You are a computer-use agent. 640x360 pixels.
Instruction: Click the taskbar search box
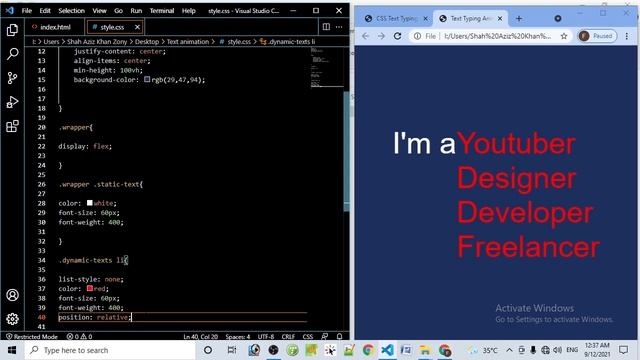click(110, 350)
